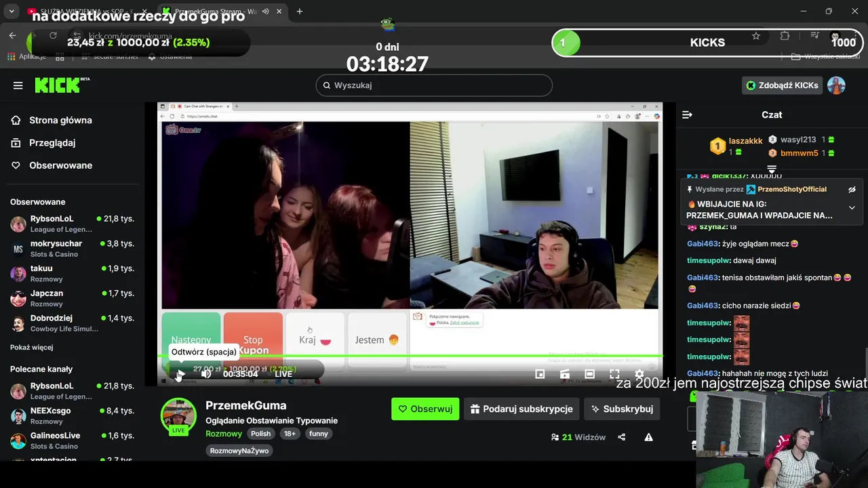Select the 18+ tag
The image size is (868, 488).
(290, 434)
